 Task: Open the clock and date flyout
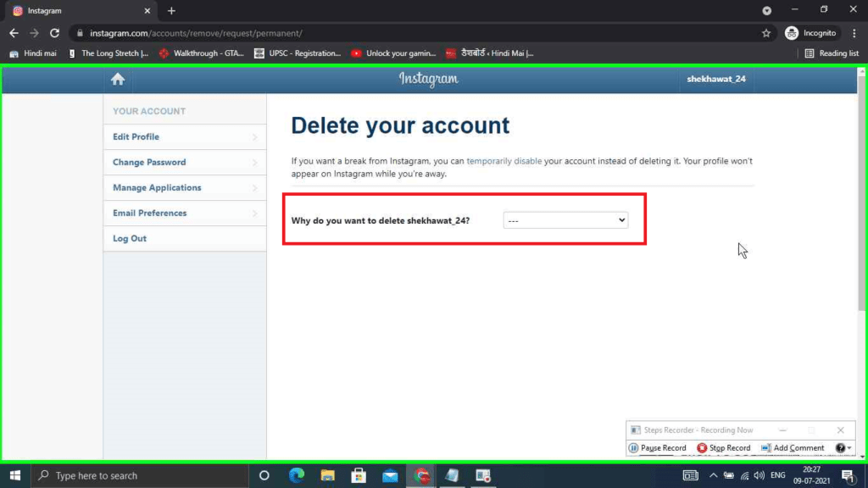pos(811,475)
